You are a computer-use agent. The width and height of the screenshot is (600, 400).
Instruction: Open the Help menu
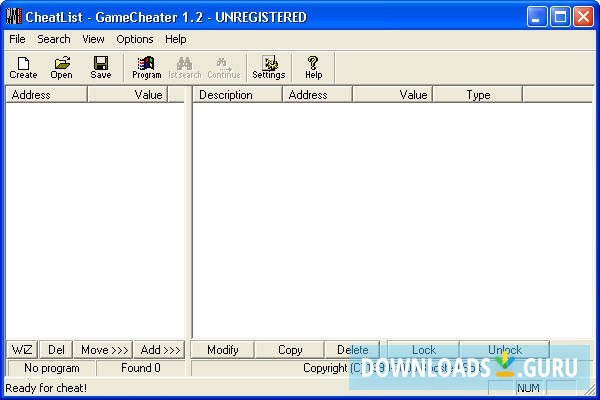[176, 39]
